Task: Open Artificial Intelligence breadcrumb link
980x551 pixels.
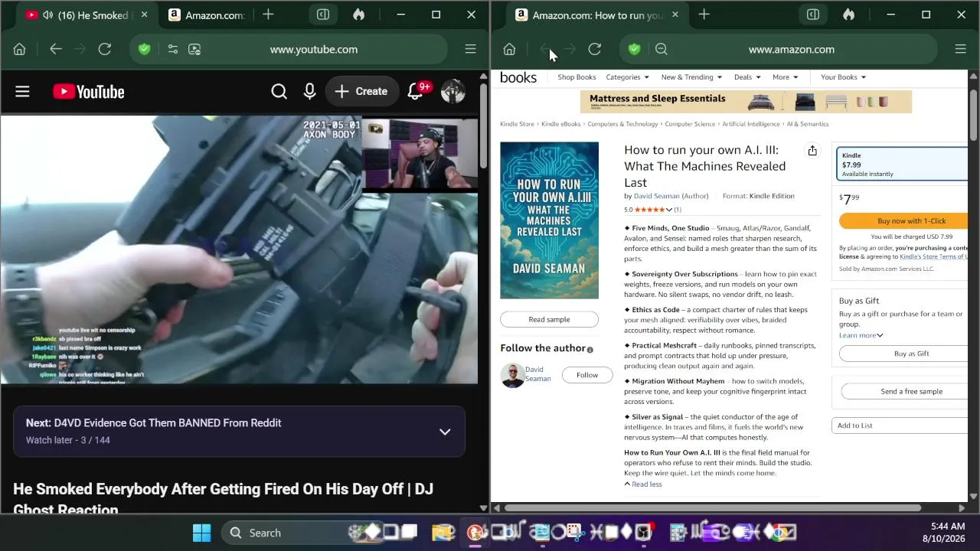Action: click(750, 124)
